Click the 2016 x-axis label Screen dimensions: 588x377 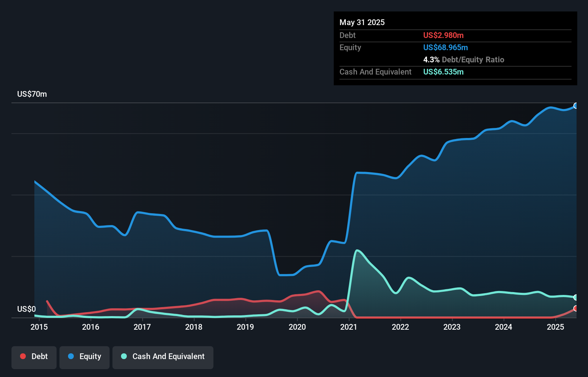pyautogui.click(x=91, y=327)
